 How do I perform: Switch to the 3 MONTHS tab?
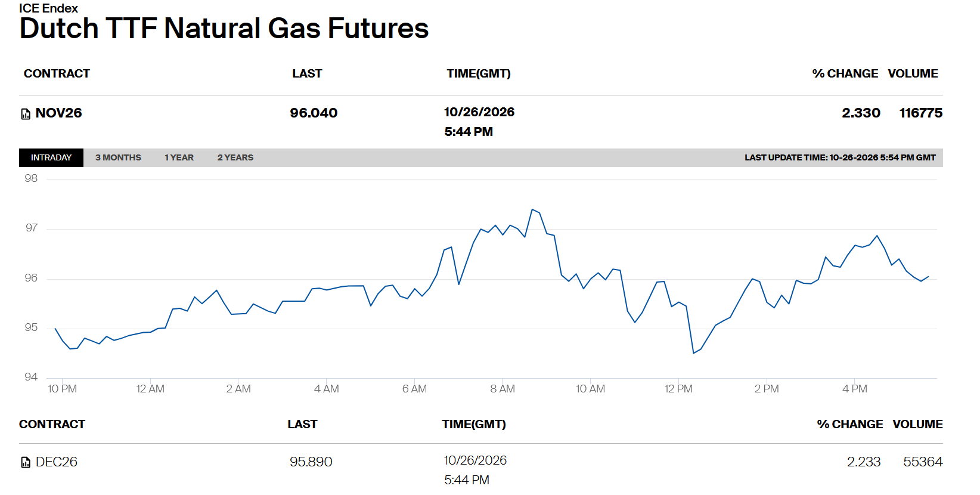[118, 157]
